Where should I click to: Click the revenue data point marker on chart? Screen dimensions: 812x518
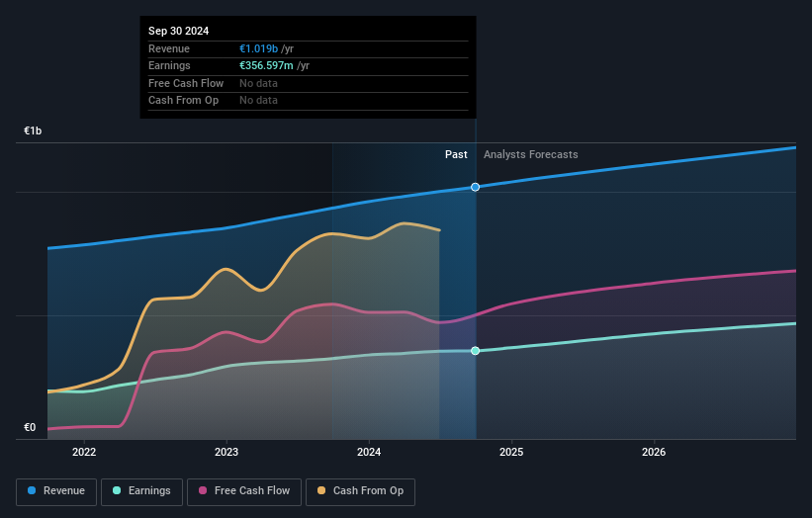476,187
